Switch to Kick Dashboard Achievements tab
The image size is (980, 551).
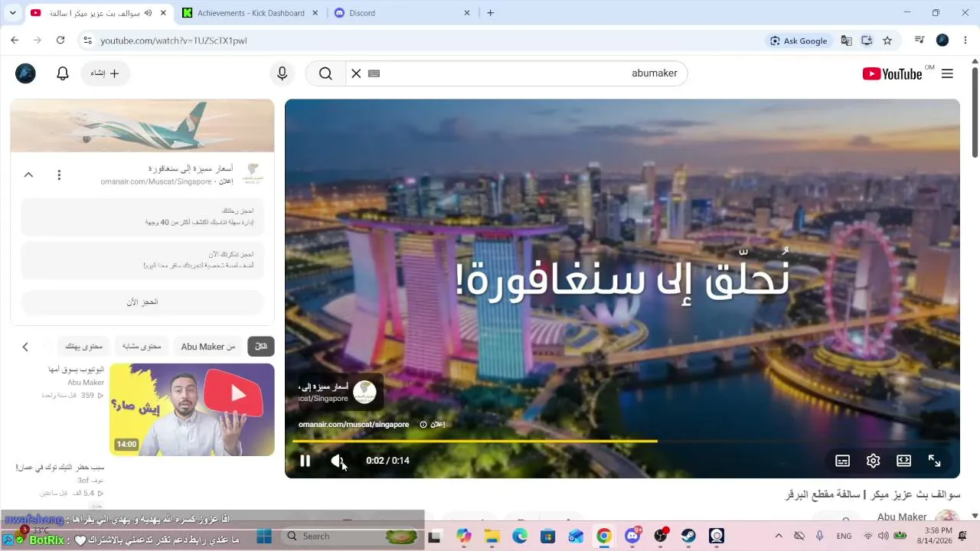point(251,13)
